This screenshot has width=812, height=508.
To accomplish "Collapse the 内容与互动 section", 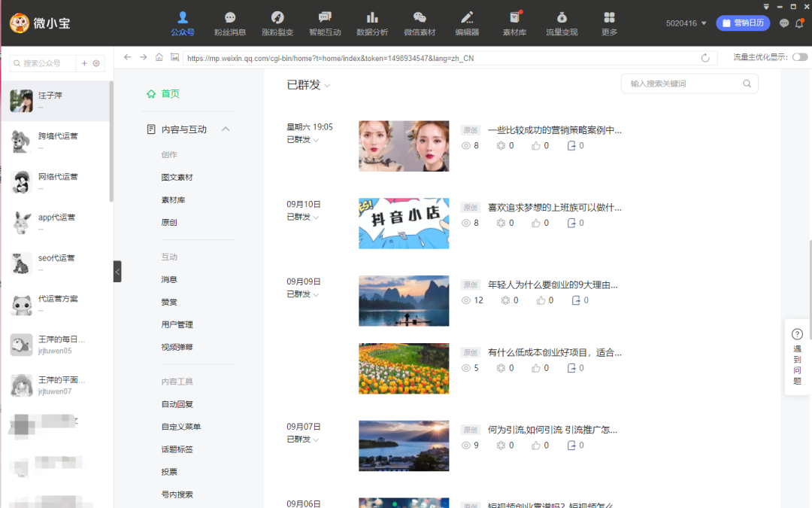I will point(226,129).
